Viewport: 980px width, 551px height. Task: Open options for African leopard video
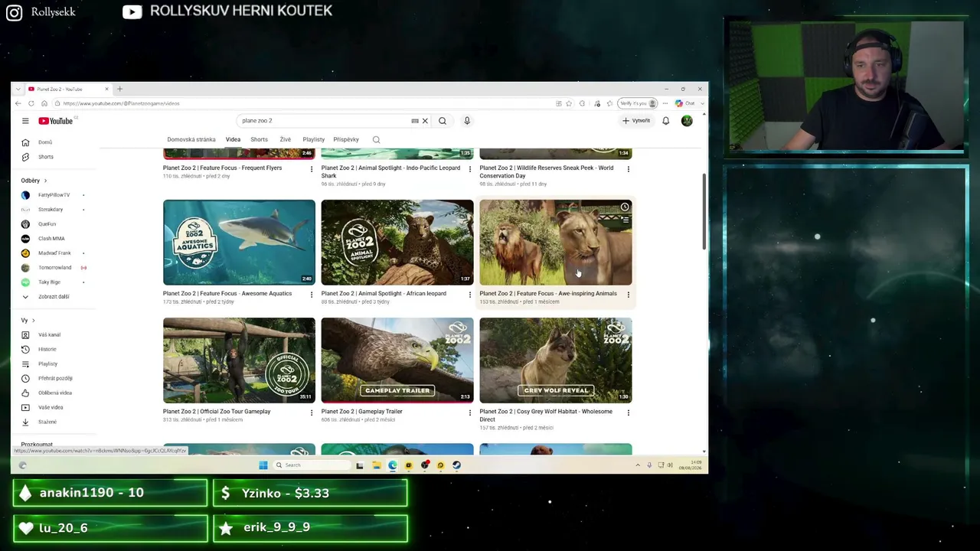click(x=470, y=294)
